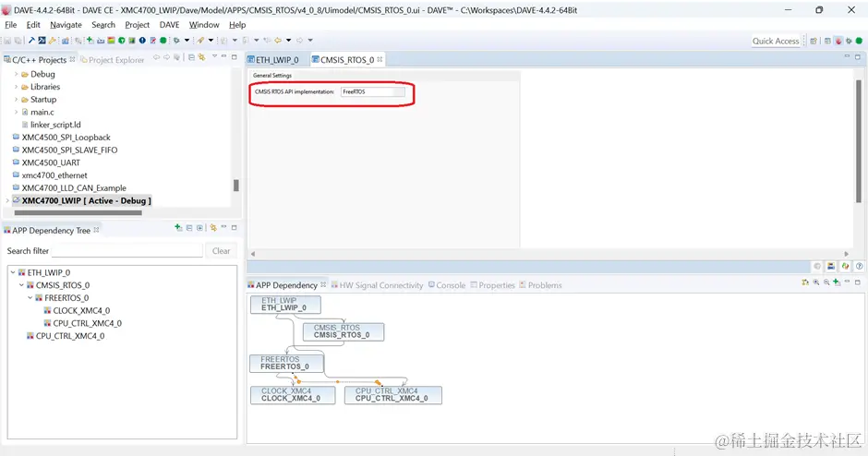868x456 pixels.
Task: Open the DAVE menu
Action: (169, 25)
